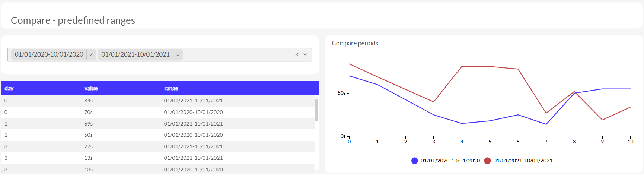644x174 pixels.
Task: Click the table vertical scrollbar thumb
Action: [316, 110]
